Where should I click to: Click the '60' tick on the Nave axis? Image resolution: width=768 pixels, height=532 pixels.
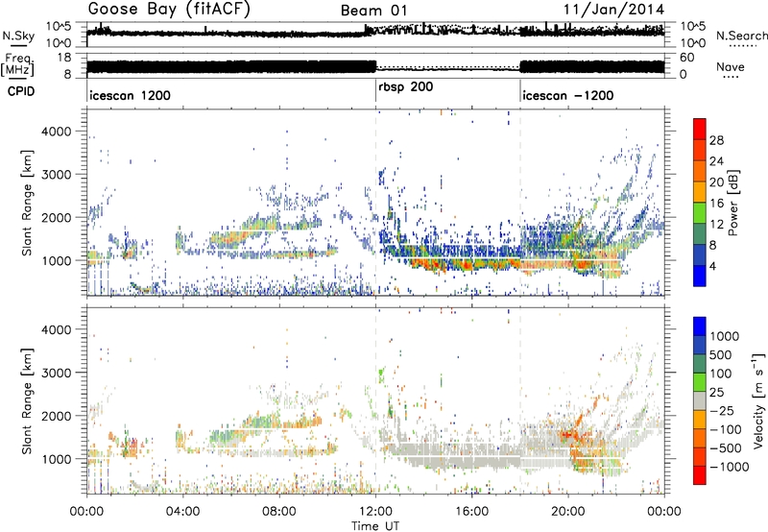pos(686,58)
